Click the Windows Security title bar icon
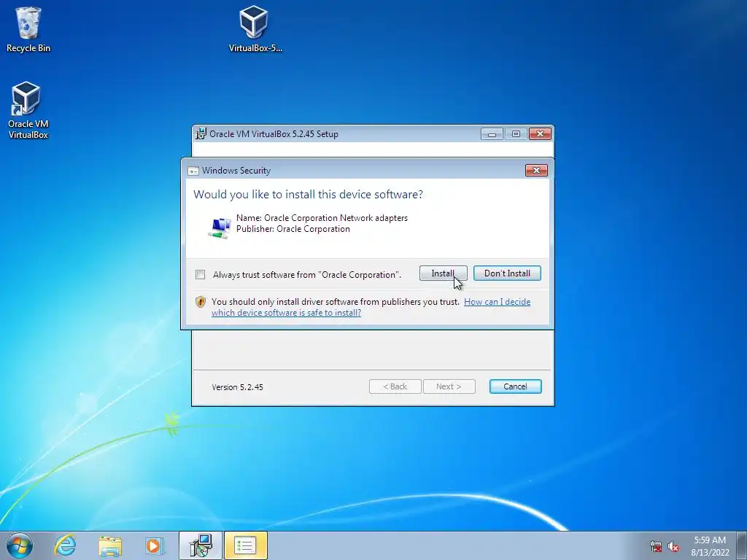747x560 pixels. click(193, 171)
